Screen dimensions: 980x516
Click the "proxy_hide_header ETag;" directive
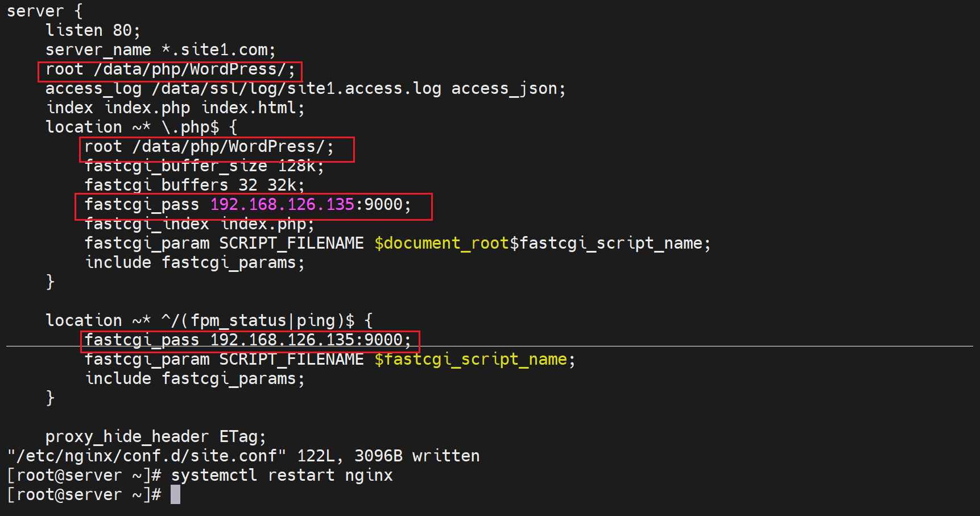point(155,436)
